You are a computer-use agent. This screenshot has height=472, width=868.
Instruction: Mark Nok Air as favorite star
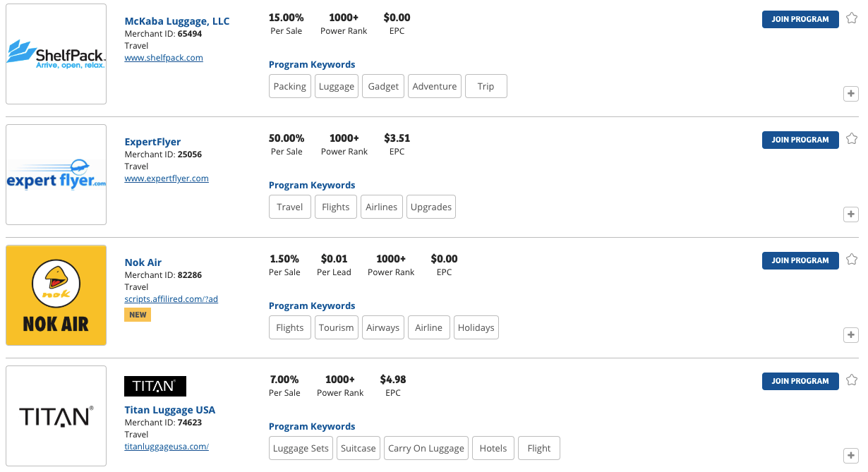point(852,260)
